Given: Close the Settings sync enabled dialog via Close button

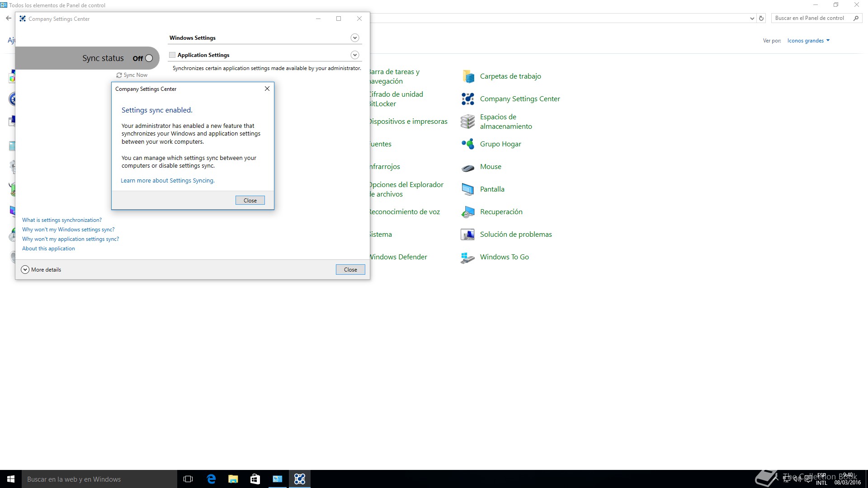Looking at the screenshot, I should 250,201.
